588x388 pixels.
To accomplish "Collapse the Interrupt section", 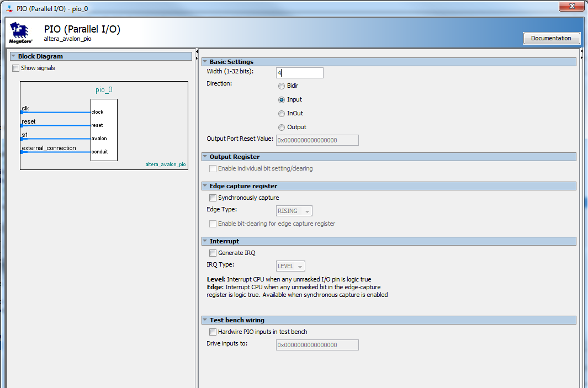I will tap(205, 241).
